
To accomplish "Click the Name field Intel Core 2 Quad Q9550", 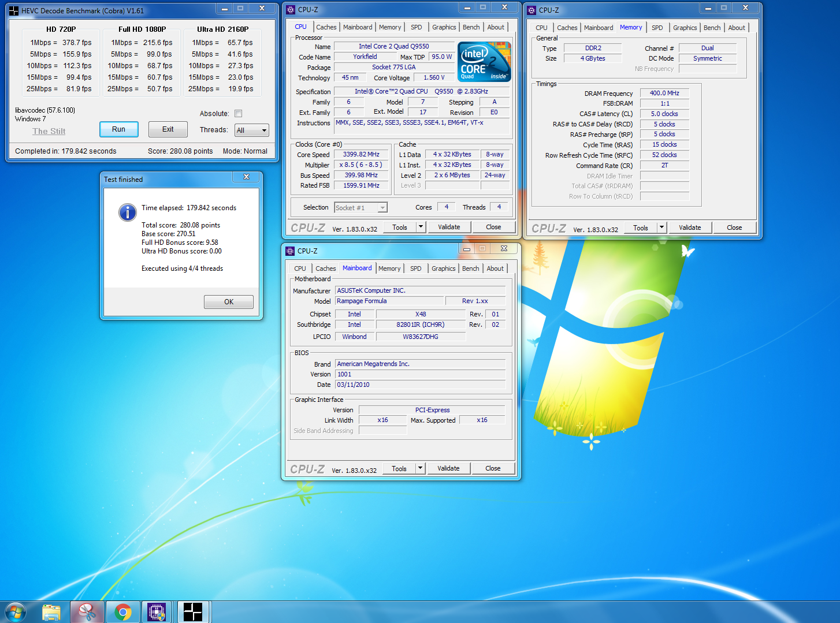I will [x=393, y=46].
